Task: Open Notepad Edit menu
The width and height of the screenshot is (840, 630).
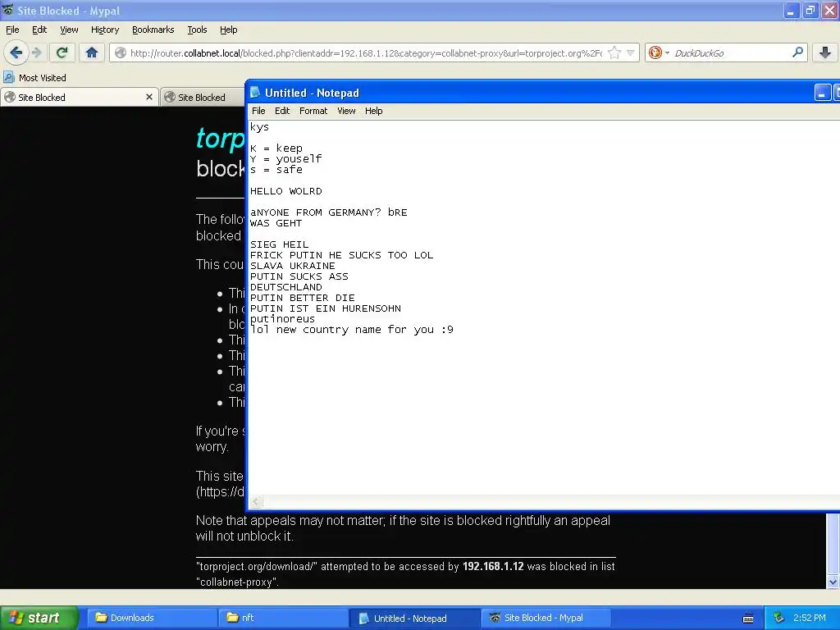Action: point(282,111)
